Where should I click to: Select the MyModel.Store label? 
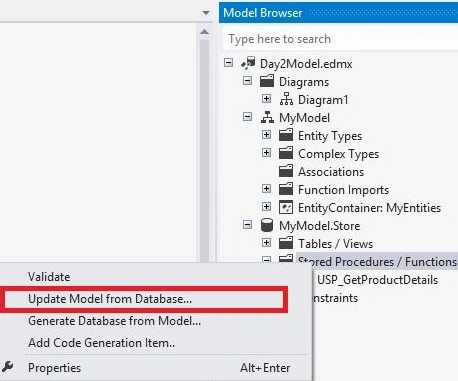[320, 226]
